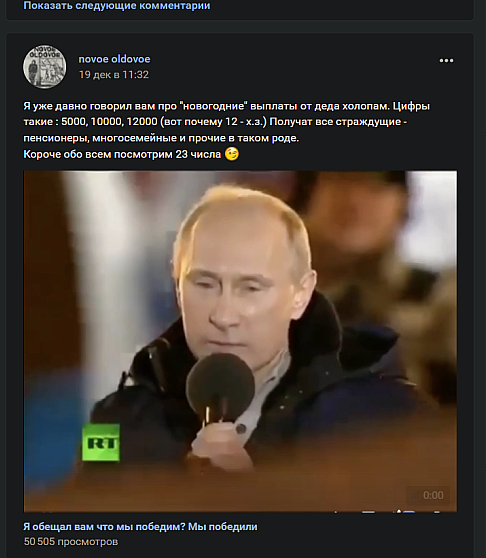Click the microphone shown in video frame

pyautogui.click(x=220, y=388)
